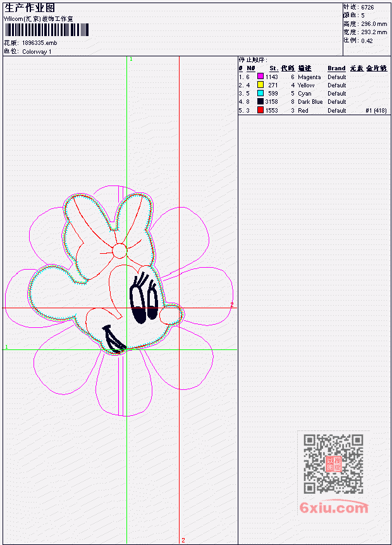Select the Dark Blue color swatch

(260, 101)
